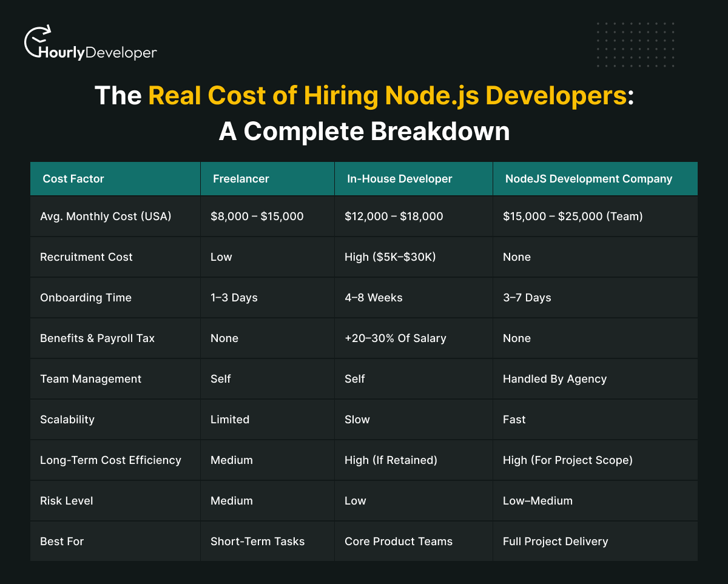Click the 'Short-Term Tasks' cell
Screen dimensions: 728x584
(x=258, y=542)
